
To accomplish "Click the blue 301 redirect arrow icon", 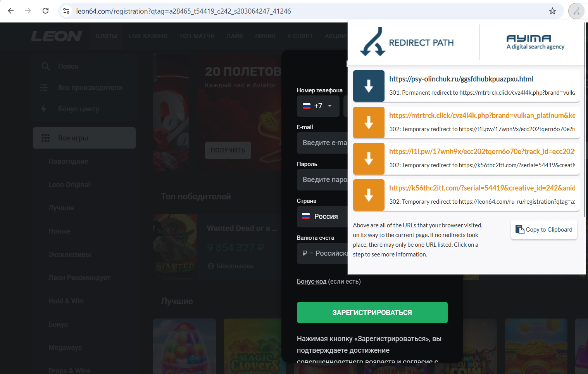I will point(369,86).
